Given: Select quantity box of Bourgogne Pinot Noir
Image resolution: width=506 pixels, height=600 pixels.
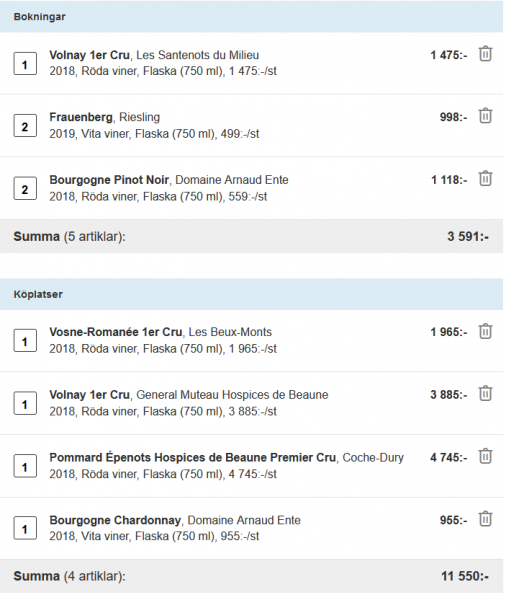Looking at the screenshot, I should (25, 188).
